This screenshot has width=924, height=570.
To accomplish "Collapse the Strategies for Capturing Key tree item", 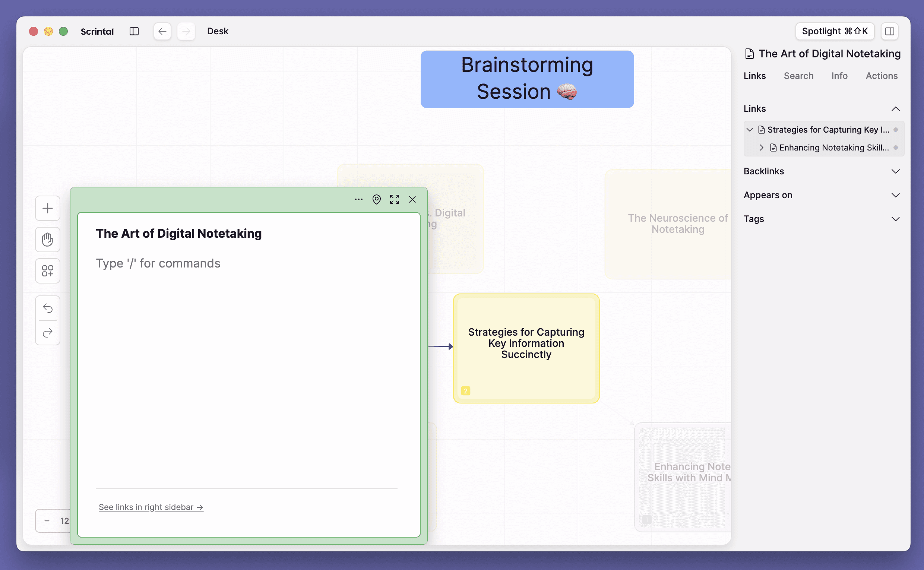I will 750,130.
